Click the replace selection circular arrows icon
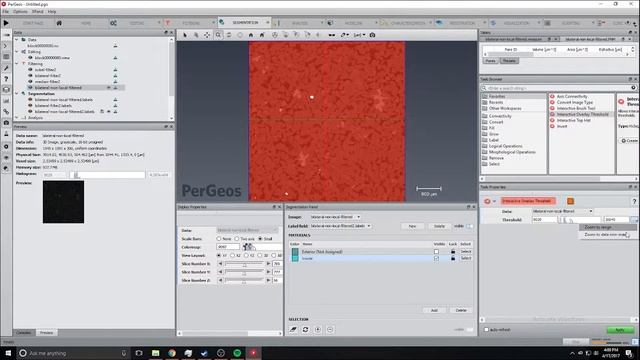 (305, 329)
